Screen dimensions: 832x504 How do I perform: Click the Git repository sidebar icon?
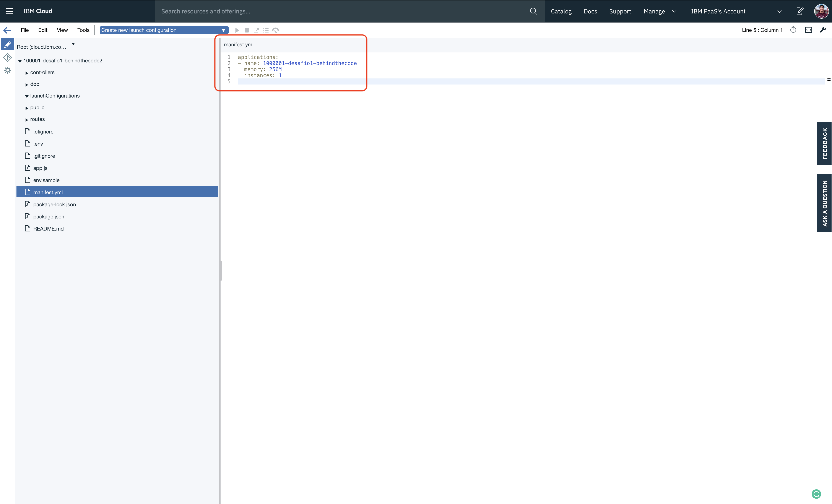(x=7, y=57)
